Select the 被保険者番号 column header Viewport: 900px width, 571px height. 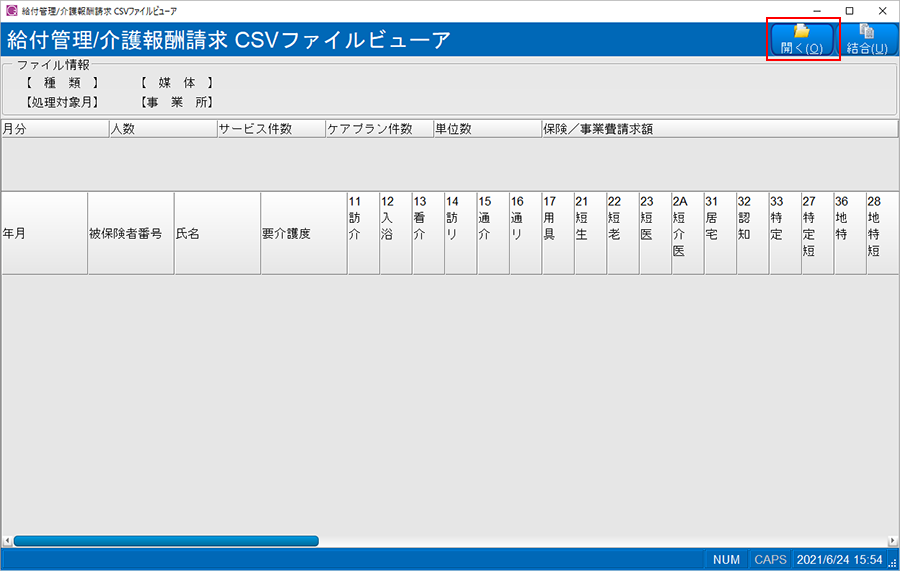129,233
